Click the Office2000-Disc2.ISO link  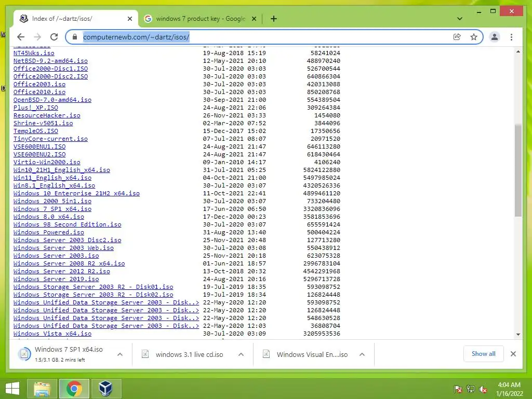click(x=50, y=76)
